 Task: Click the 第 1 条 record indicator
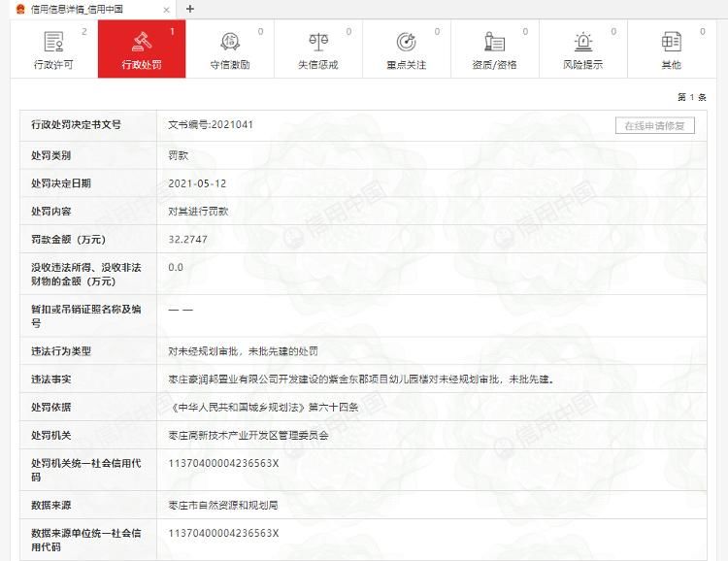pos(692,97)
